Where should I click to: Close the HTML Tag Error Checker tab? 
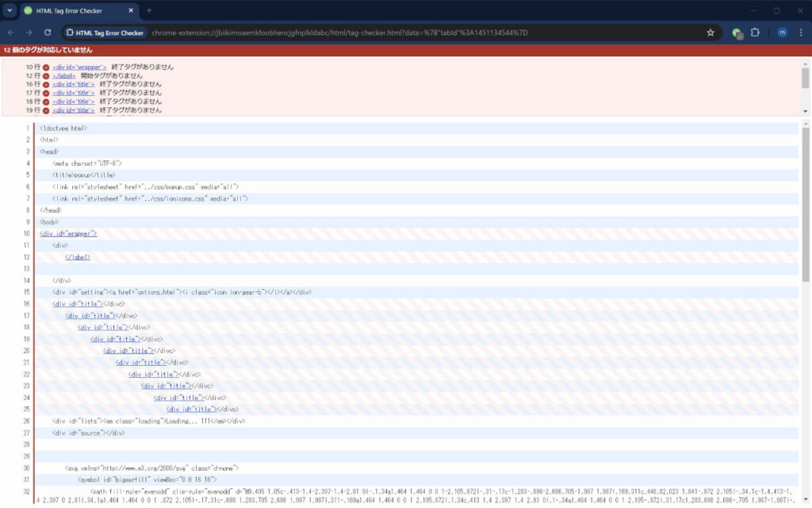click(131, 10)
